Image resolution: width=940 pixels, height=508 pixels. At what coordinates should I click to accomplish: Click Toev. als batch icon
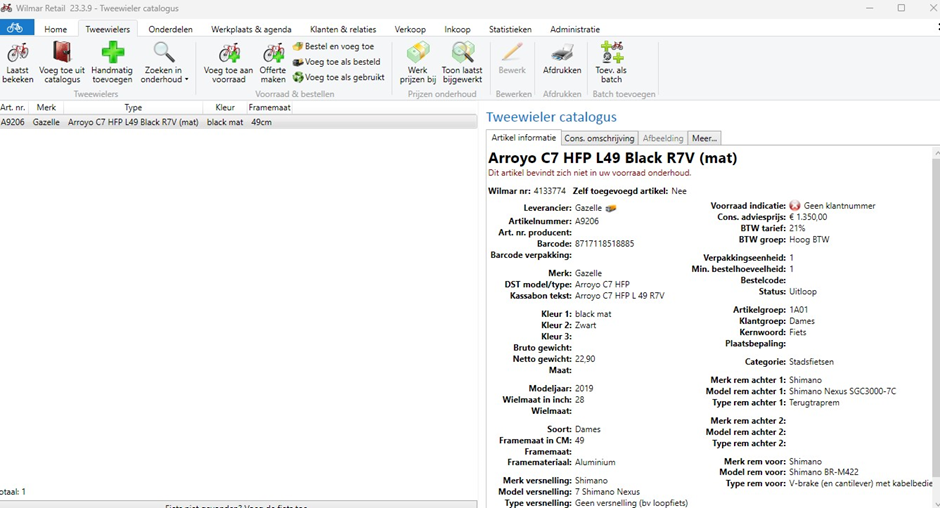(x=610, y=53)
